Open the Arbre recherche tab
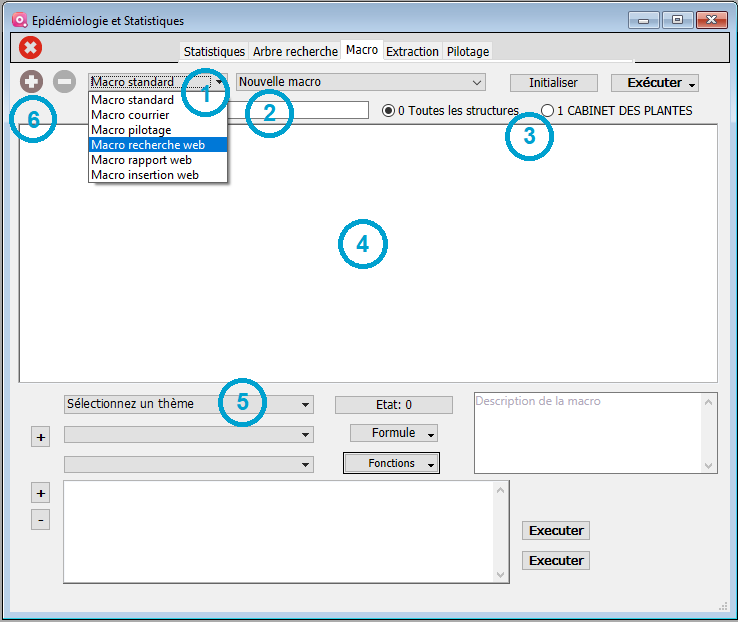Viewport: 738px width, 622px height. coord(295,51)
